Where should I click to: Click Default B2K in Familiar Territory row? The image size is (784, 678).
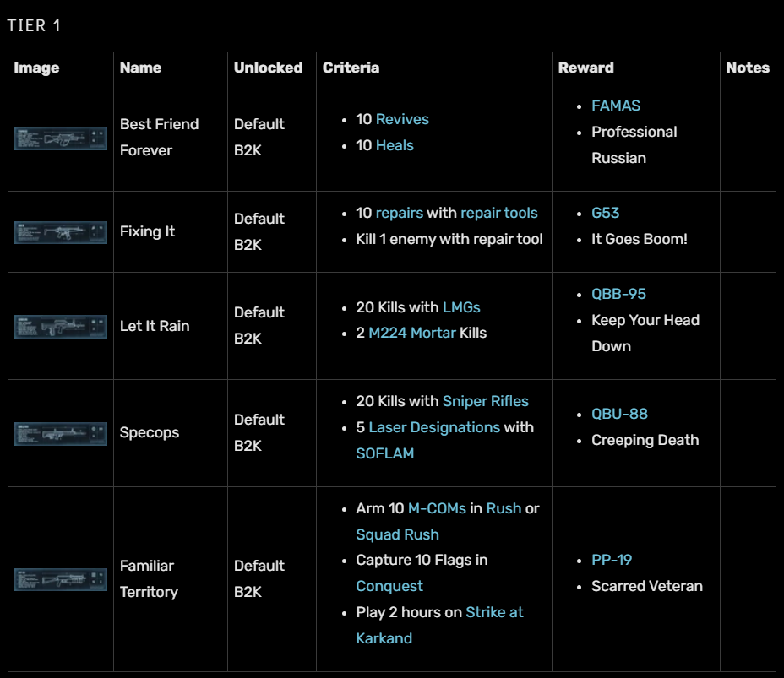[x=259, y=578]
